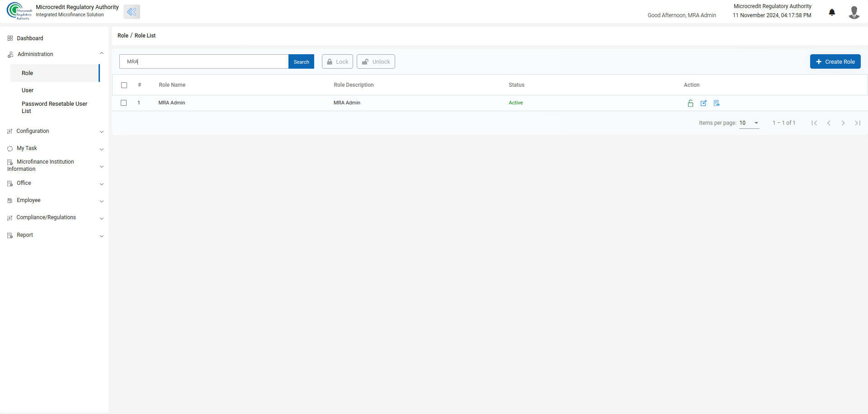The height and width of the screenshot is (414, 868).
Task: Click the Configuration sliders icon
Action: tap(10, 132)
